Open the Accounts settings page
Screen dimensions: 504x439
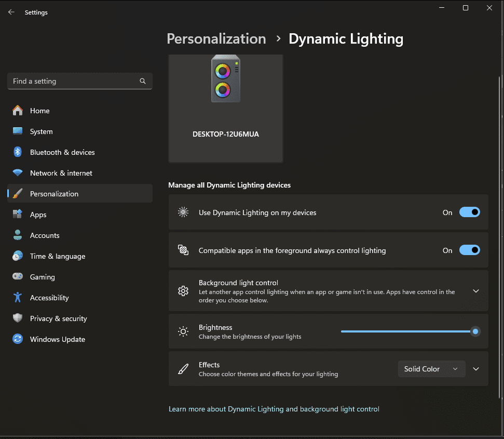45,235
